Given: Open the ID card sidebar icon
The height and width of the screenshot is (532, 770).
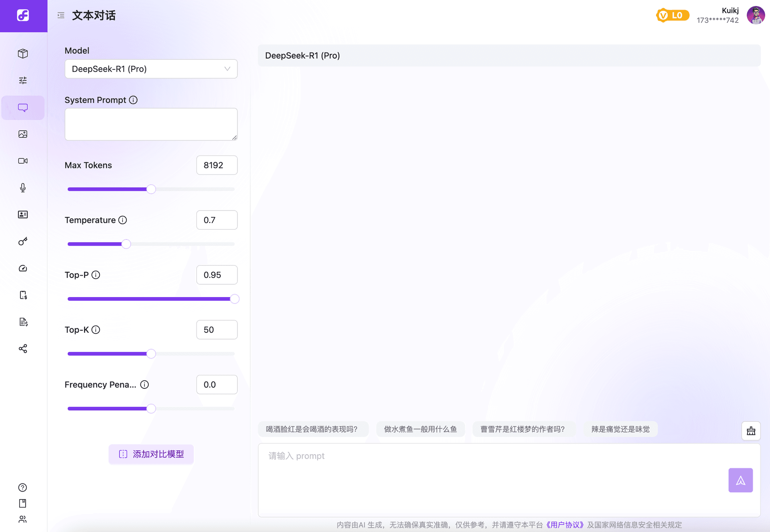Looking at the screenshot, I should tap(23, 214).
